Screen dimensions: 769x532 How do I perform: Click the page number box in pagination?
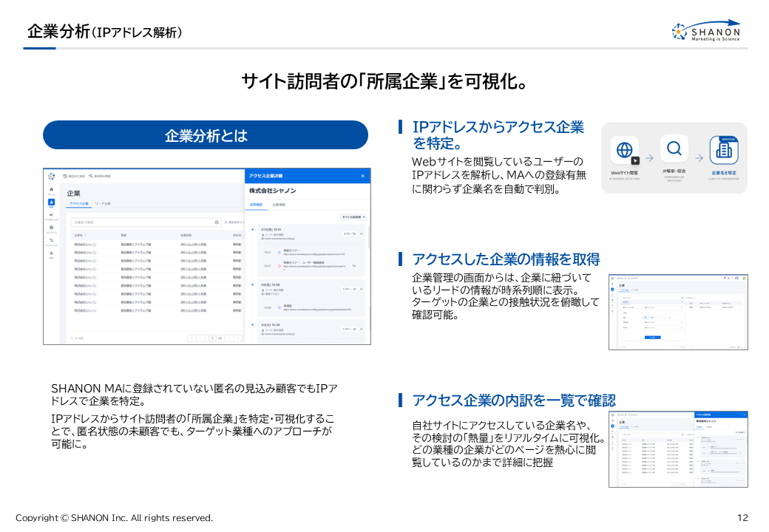pos(212,338)
